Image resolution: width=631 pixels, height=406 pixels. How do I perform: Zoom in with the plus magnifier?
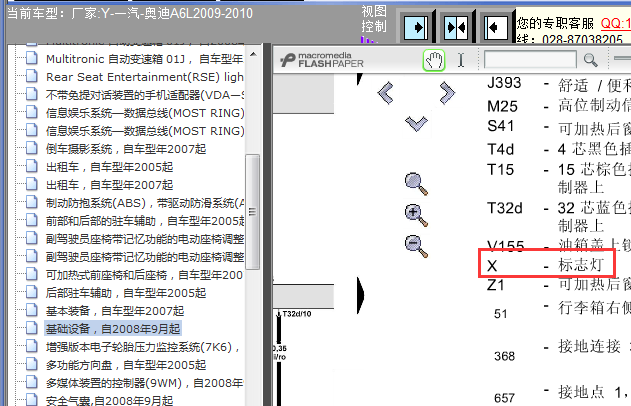416,215
